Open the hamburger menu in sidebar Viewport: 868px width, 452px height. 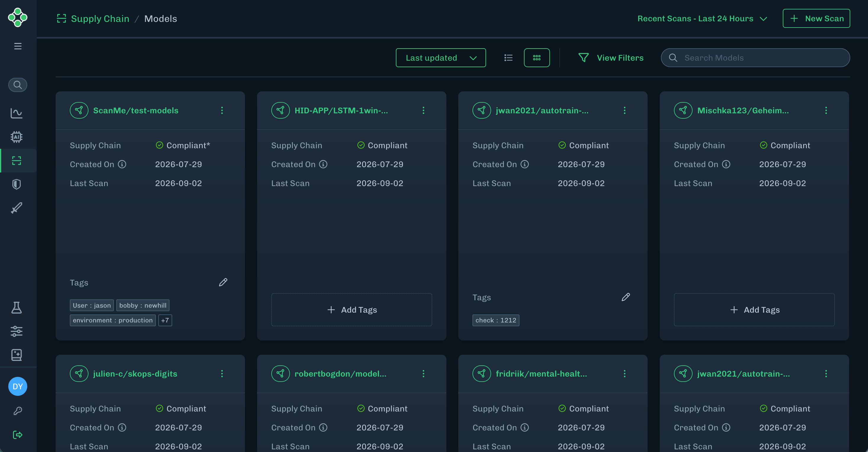[x=18, y=46]
